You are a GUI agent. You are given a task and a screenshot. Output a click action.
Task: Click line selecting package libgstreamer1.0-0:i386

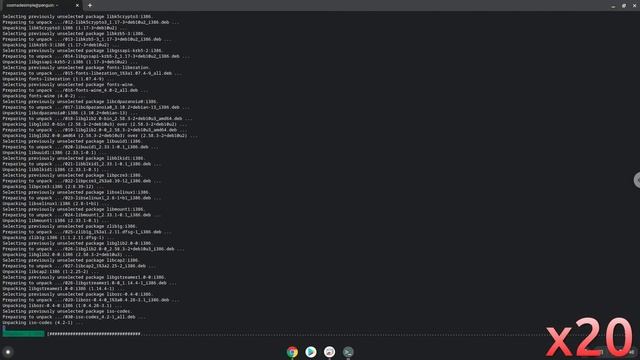84,277
